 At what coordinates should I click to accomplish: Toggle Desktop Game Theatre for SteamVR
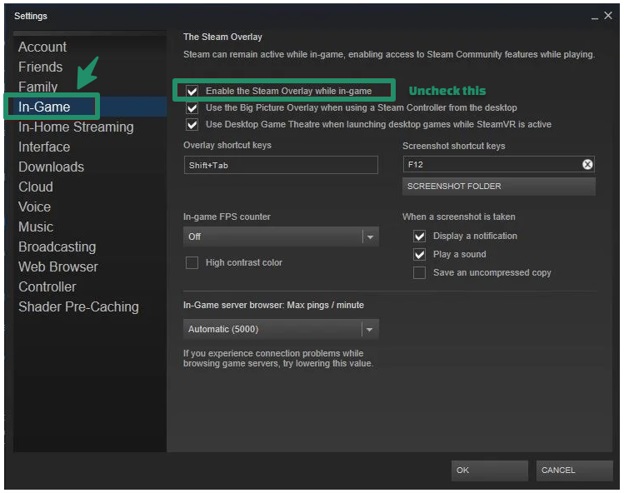click(192, 125)
